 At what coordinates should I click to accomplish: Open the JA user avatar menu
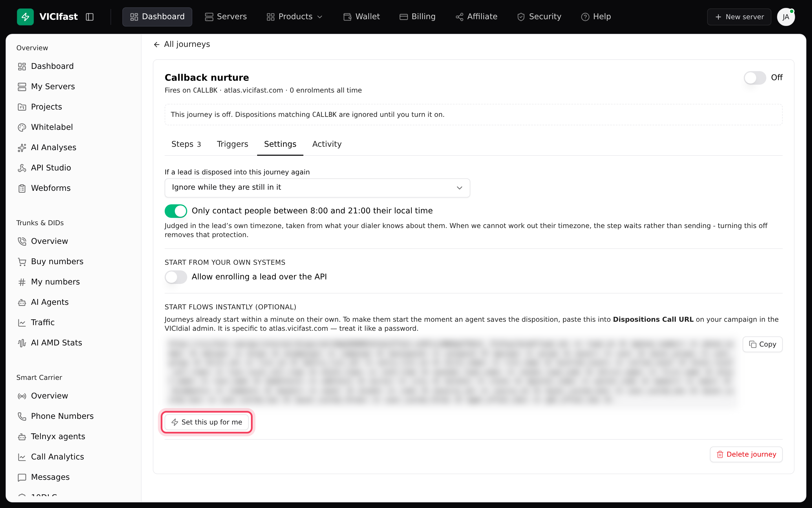[786, 17]
